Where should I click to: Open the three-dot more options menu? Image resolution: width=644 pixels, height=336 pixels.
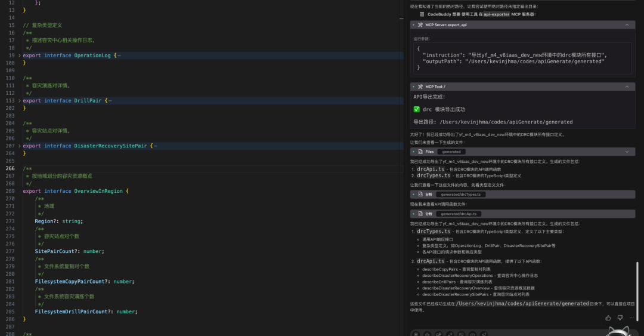(631, 318)
